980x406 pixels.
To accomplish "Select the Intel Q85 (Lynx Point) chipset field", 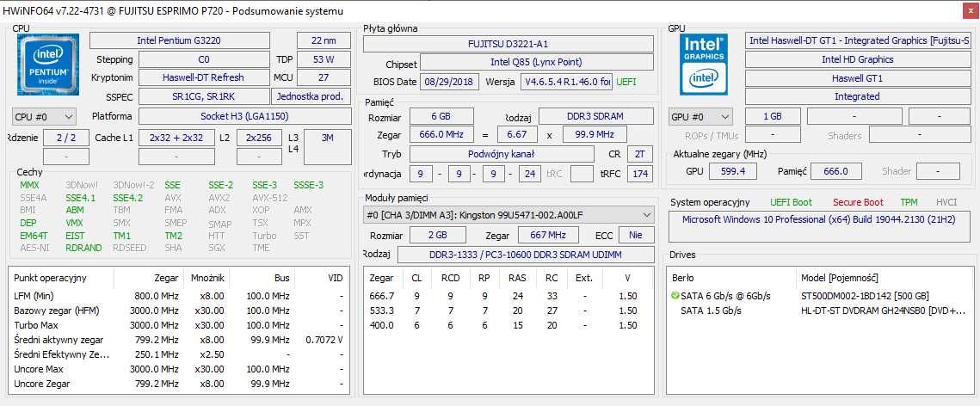I will [536, 62].
